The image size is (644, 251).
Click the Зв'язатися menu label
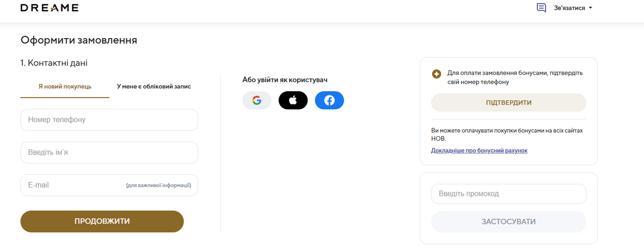point(569,8)
